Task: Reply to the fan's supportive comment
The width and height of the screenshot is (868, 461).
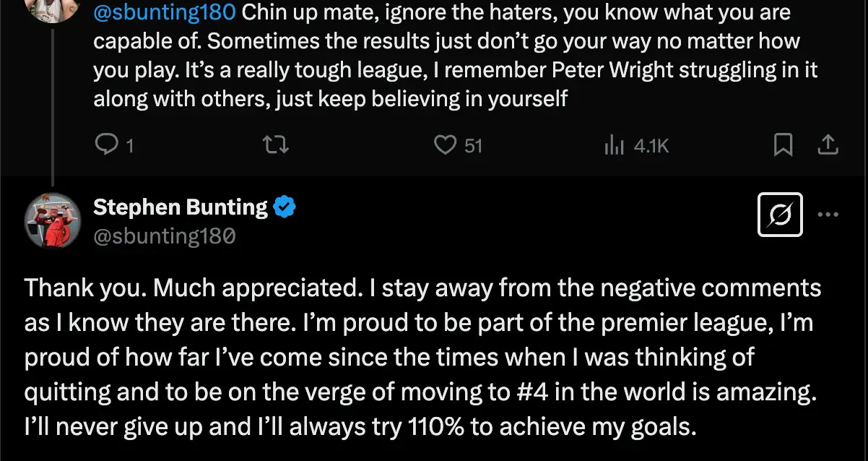Action: [108, 145]
